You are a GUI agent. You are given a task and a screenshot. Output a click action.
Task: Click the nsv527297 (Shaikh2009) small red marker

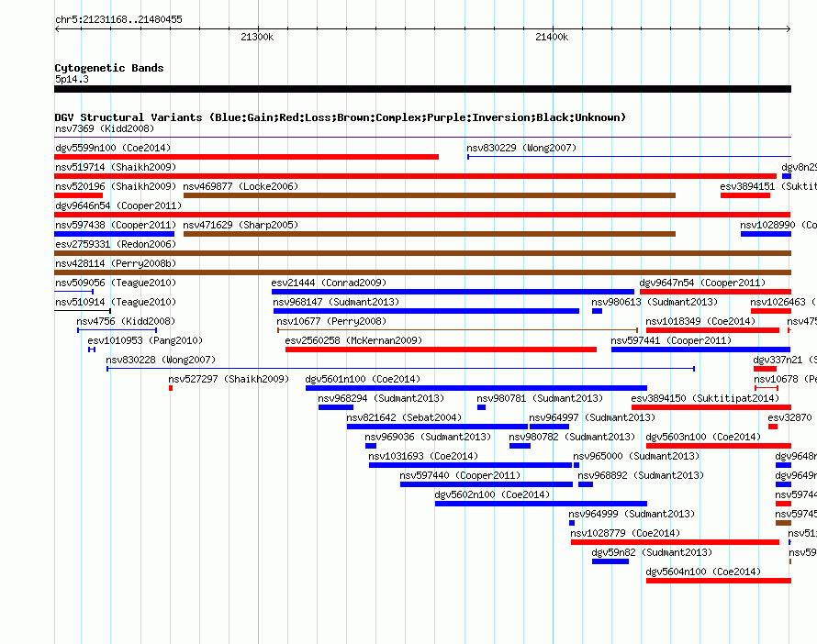coord(171,388)
